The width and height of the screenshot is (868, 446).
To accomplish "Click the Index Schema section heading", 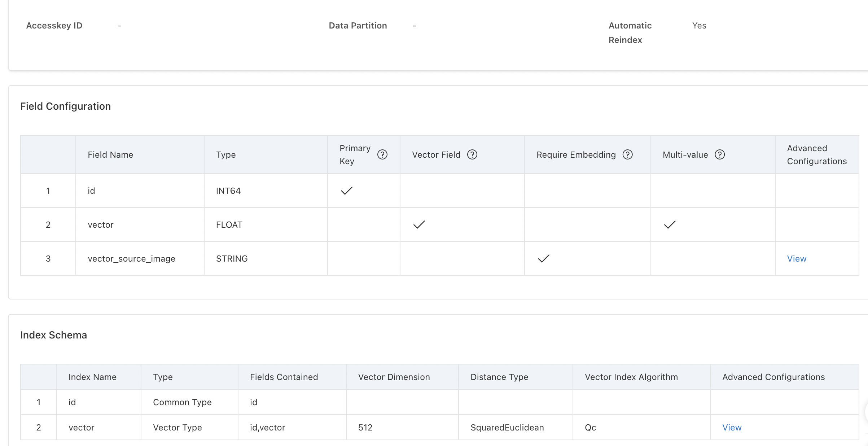I will (53, 335).
